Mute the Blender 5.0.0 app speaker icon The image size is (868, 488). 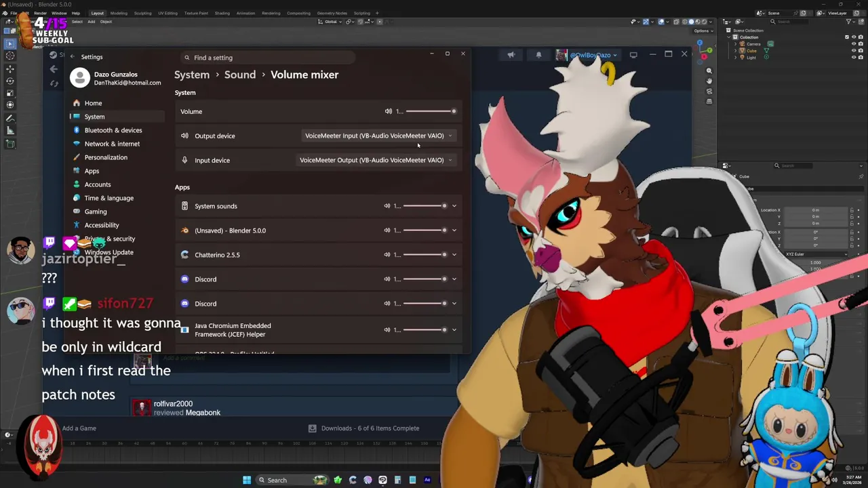pyautogui.click(x=387, y=230)
